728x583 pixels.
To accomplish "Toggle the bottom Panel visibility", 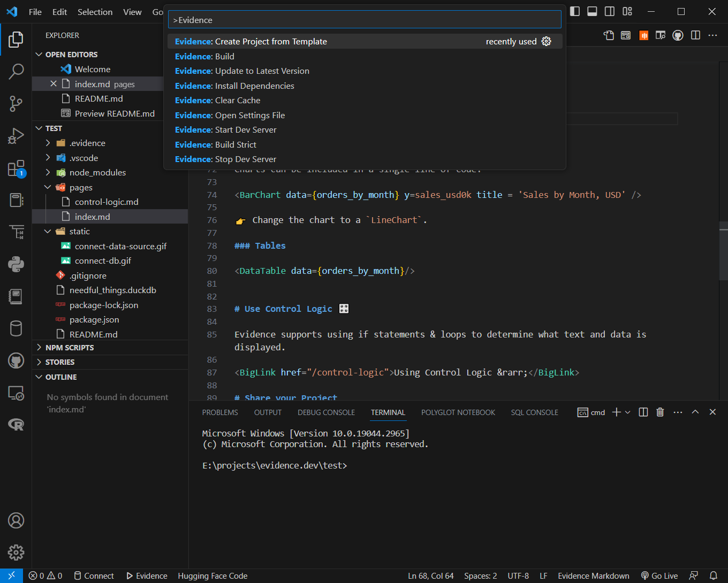I will pos(592,11).
